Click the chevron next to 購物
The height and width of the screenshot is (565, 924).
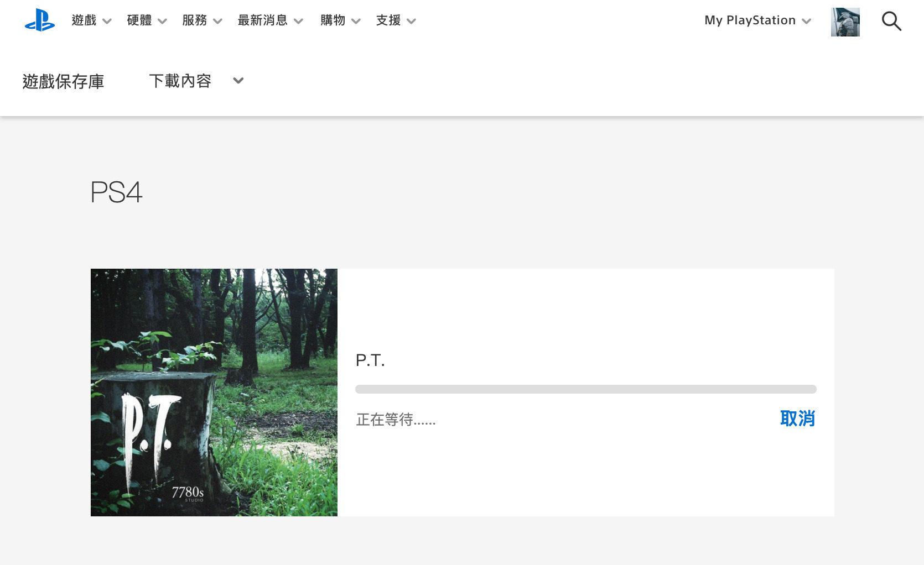(x=356, y=22)
